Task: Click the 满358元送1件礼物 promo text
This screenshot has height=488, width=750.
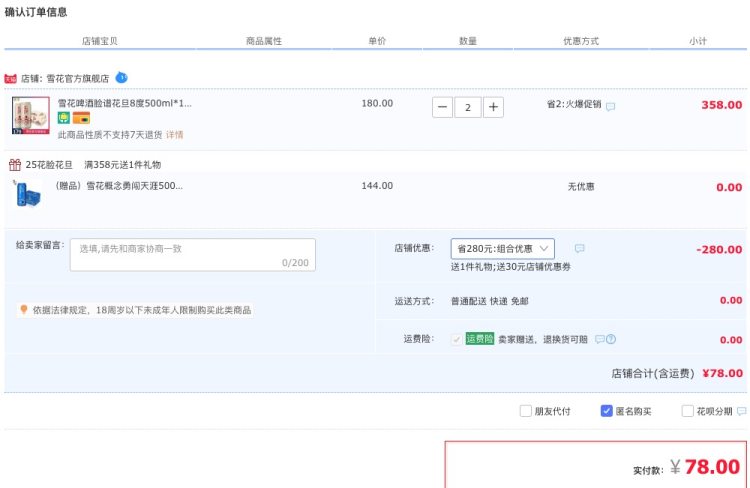Action: [x=122, y=165]
